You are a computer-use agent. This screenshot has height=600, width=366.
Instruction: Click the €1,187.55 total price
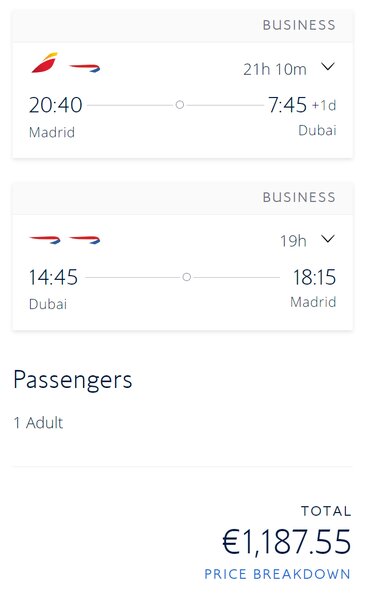click(286, 541)
